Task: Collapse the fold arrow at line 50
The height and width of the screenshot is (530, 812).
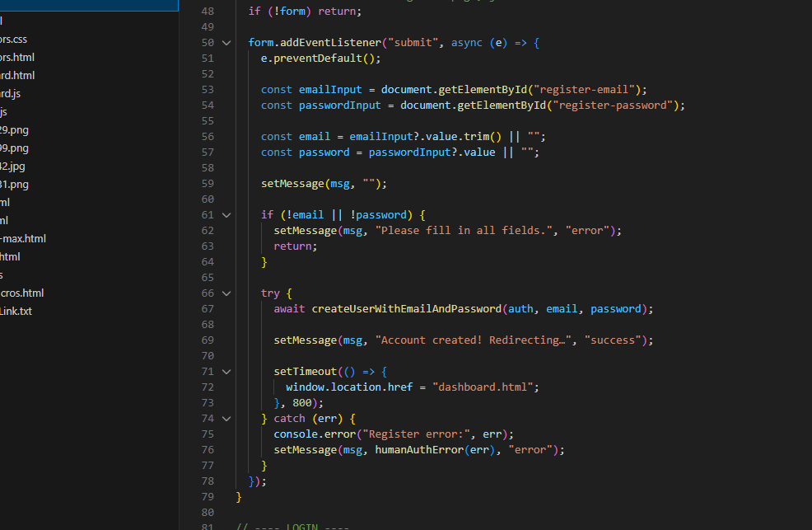Action: 227,43
